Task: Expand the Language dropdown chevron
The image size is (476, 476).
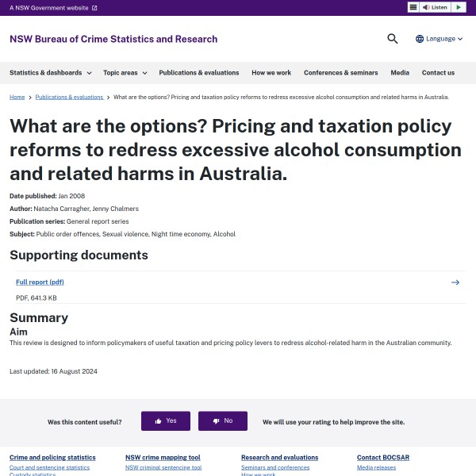Action: point(461,39)
